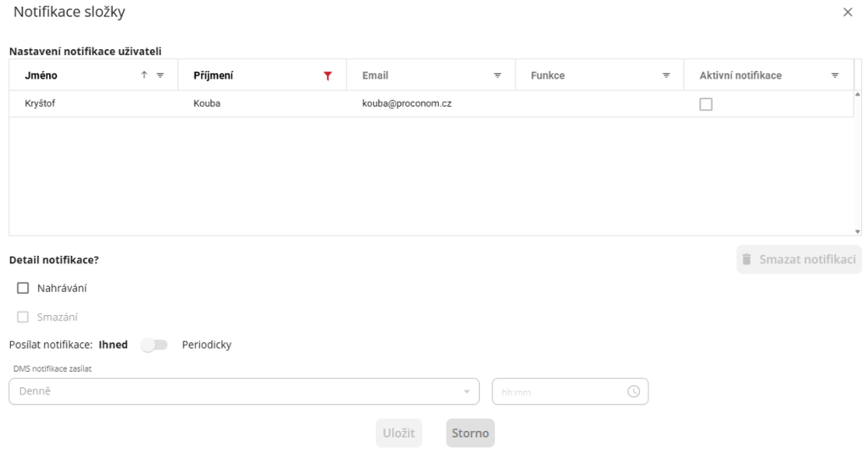This screenshot has width=868, height=459.
Task: Open Aktivní notifikace column filter menu icon
Action: coord(835,75)
